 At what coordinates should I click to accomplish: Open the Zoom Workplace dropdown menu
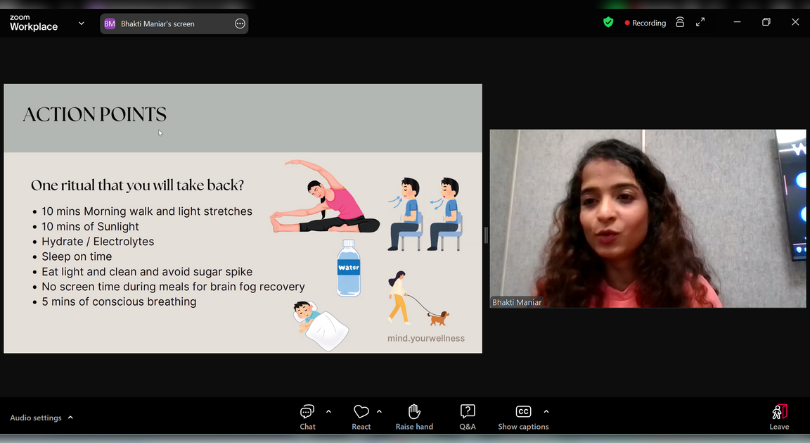(81, 23)
